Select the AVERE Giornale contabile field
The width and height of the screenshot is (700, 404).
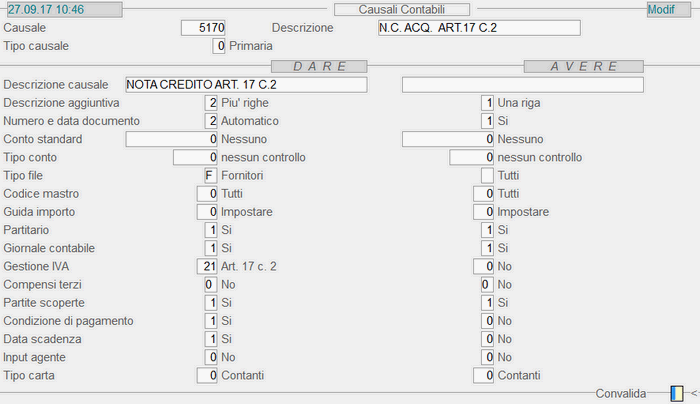487,248
